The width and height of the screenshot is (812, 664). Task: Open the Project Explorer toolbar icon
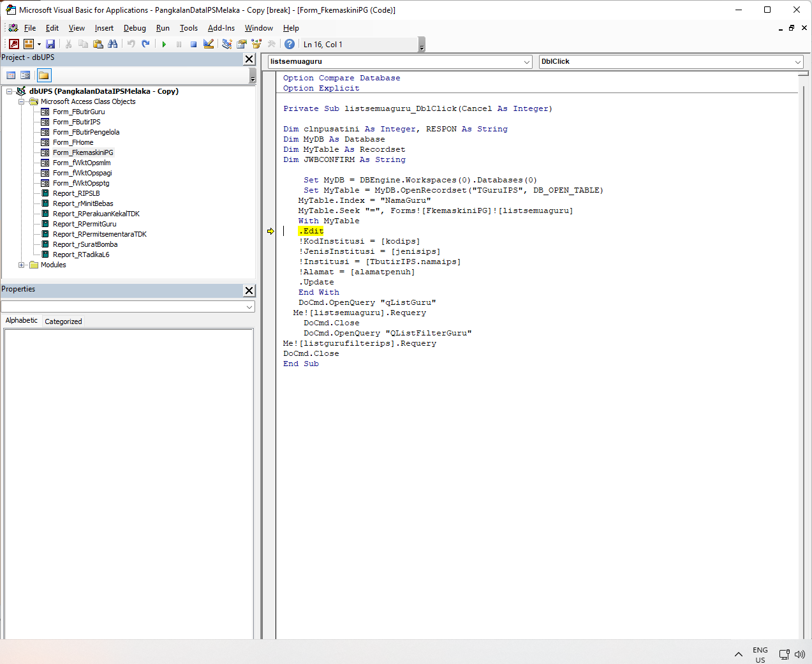[x=226, y=44]
